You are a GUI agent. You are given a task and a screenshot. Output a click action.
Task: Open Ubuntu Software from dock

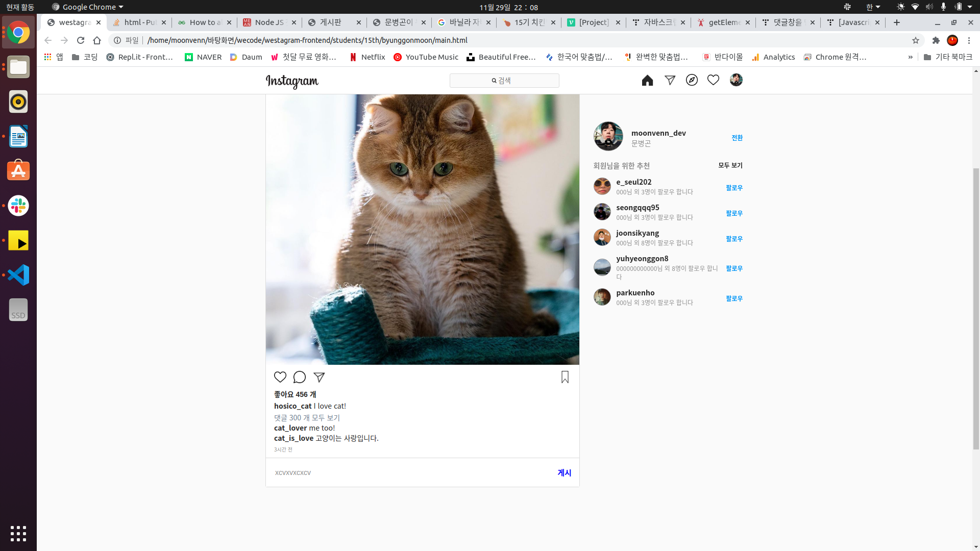pyautogui.click(x=18, y=171)
